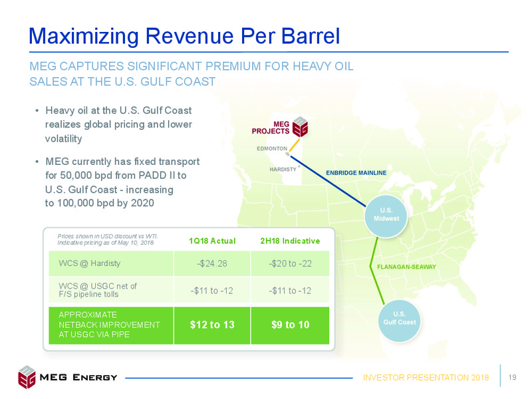Click the "$9 to 10" cell
532x399 pixels.
[290, 325]
